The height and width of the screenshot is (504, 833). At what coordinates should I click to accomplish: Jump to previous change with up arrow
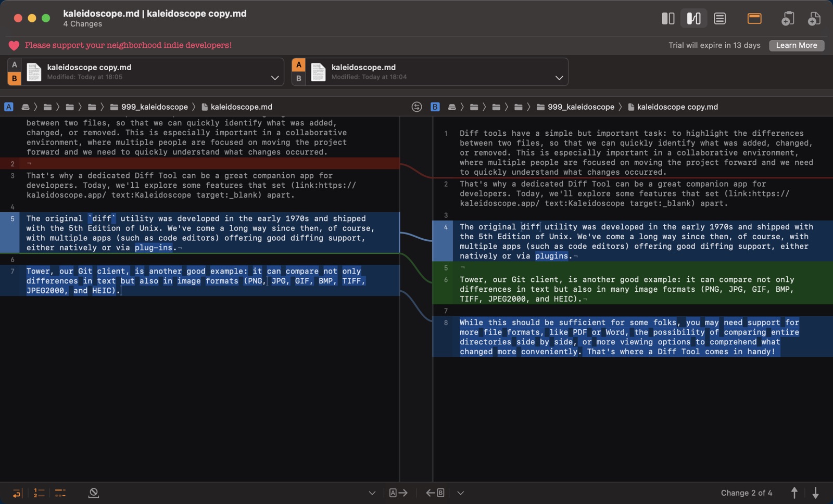point(794,492)
